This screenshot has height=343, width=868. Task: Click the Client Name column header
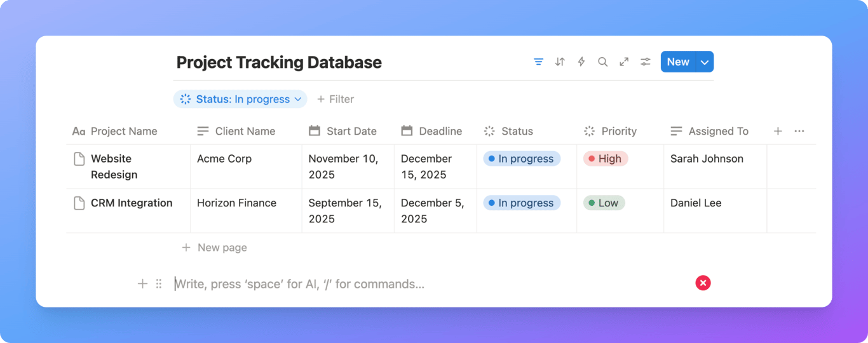click(236, 131)
